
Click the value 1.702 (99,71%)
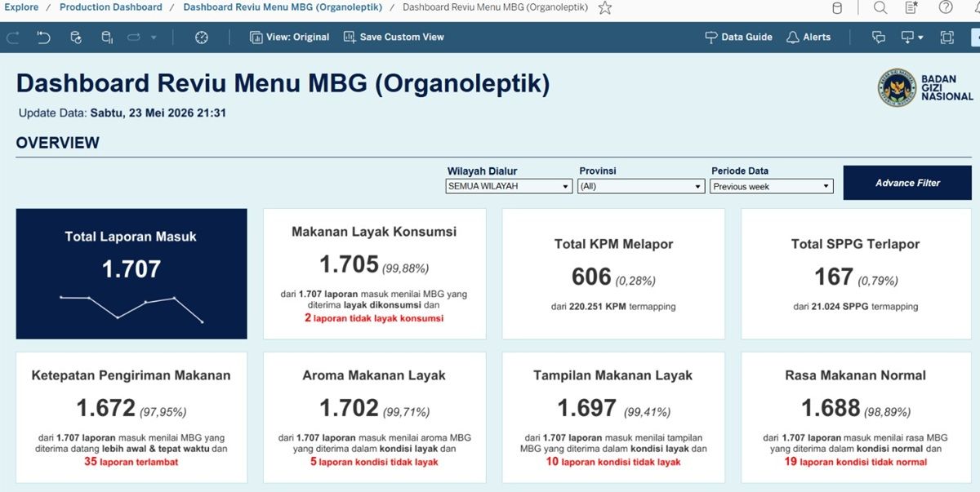click(x=374, y=408)
